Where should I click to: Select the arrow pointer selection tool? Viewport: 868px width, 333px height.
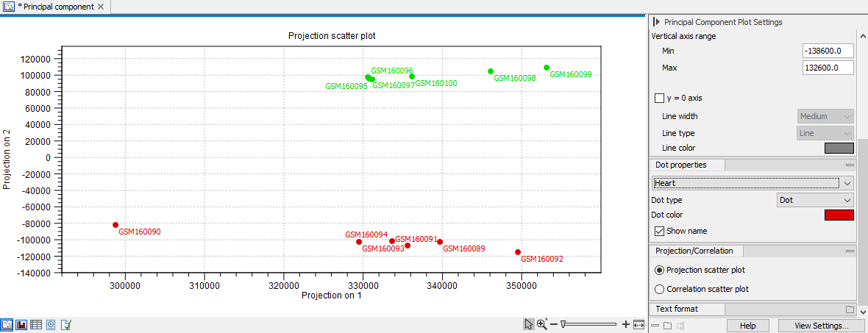[x=528, y=324]
